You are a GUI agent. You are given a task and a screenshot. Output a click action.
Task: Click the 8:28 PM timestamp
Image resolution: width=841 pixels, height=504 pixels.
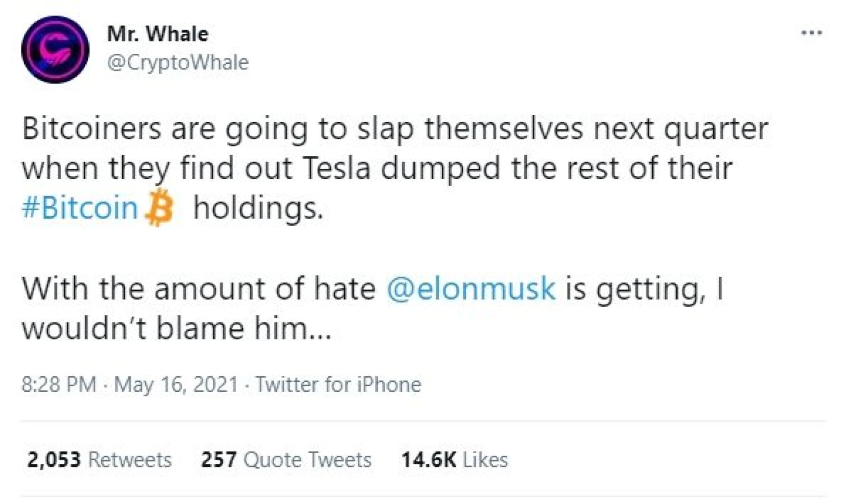(59, 385)
